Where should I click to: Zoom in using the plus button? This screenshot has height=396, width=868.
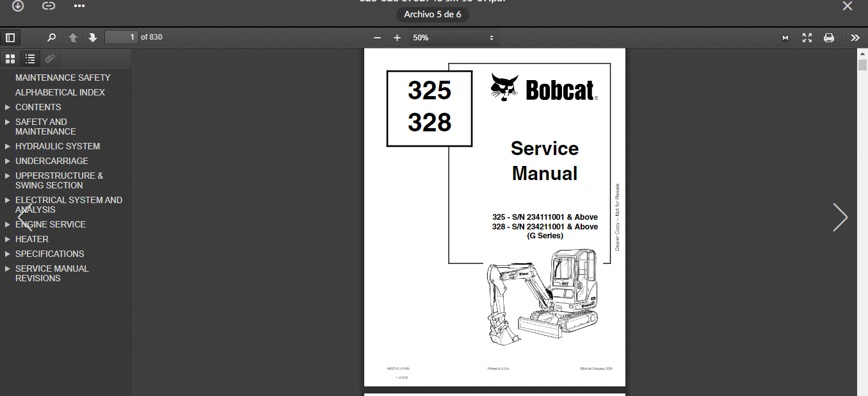coord(397,38)
